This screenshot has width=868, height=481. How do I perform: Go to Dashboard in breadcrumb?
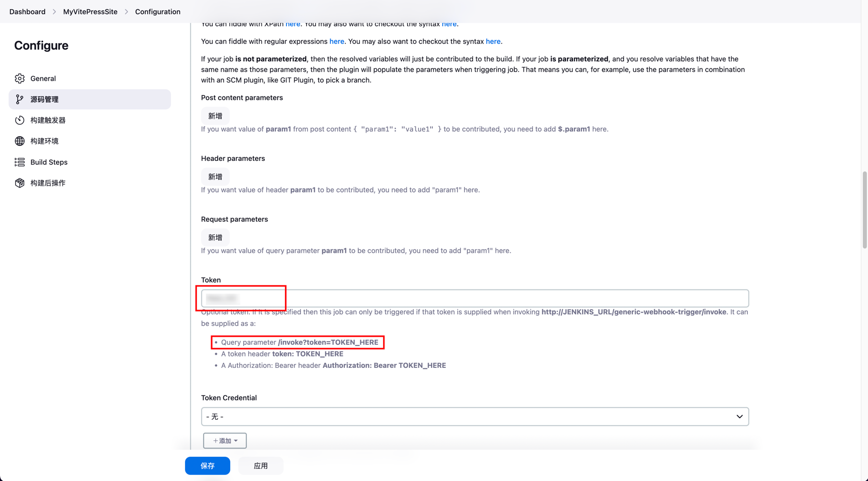coord(27,12)
